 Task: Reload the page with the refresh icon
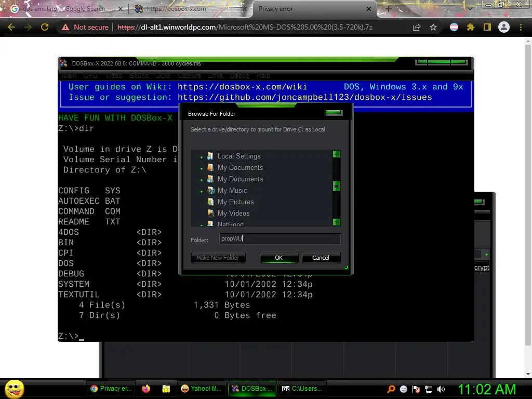pos(45,27)
